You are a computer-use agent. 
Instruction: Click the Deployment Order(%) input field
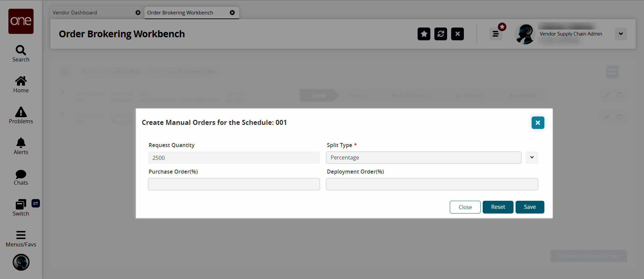pyautogui.click(x=432, y=184)
